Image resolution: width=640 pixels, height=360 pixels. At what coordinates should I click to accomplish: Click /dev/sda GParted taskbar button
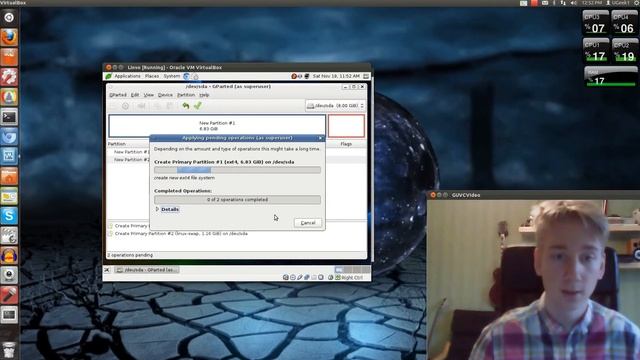point(147,270)
